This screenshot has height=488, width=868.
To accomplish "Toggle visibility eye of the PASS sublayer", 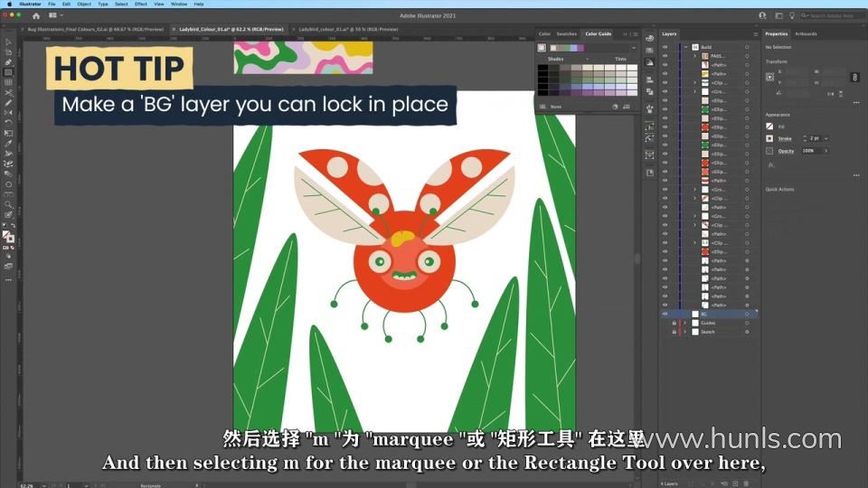I will (x=665, y=56).
